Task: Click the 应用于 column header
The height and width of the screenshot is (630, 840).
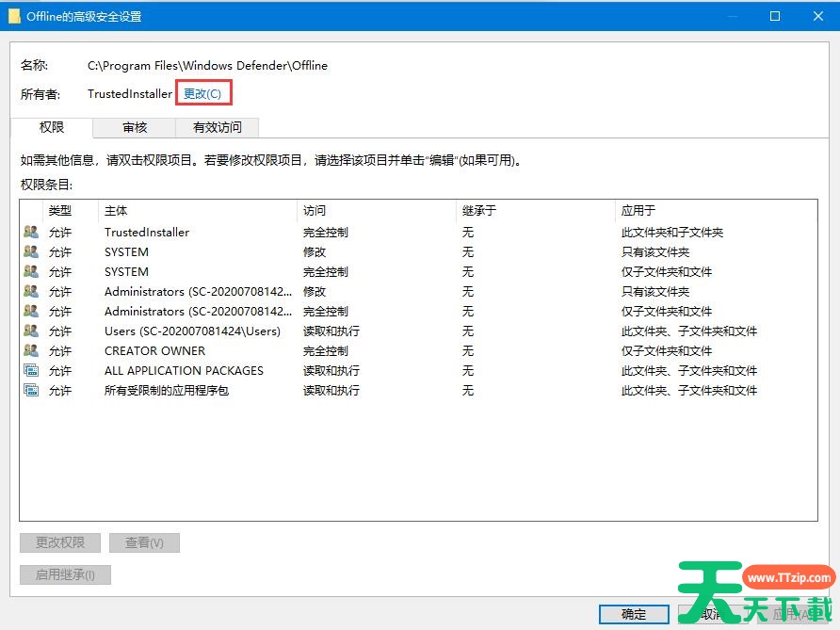Action: [638, 210]
